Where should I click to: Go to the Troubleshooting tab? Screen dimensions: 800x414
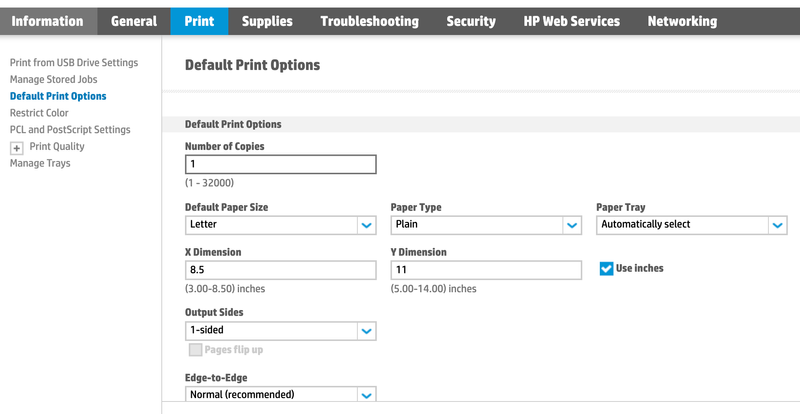370,21
